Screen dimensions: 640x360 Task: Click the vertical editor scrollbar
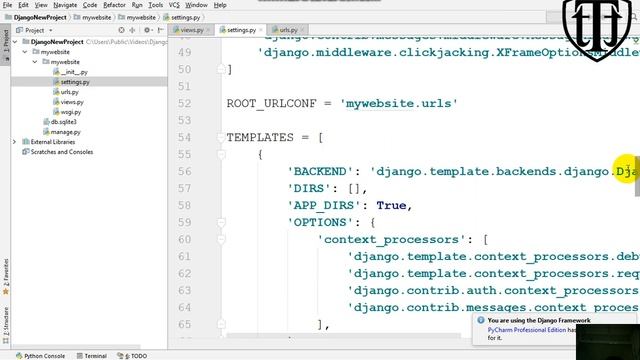pos(637,176)
